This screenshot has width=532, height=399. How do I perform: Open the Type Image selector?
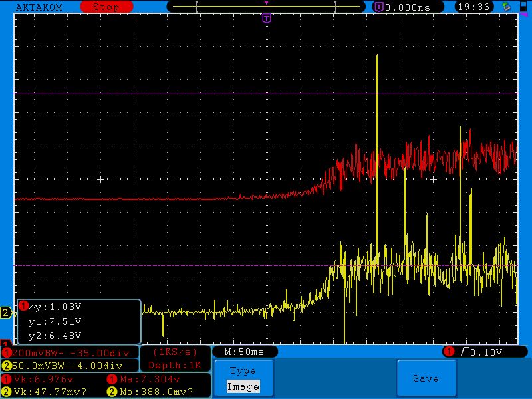(x=243, y=379)
